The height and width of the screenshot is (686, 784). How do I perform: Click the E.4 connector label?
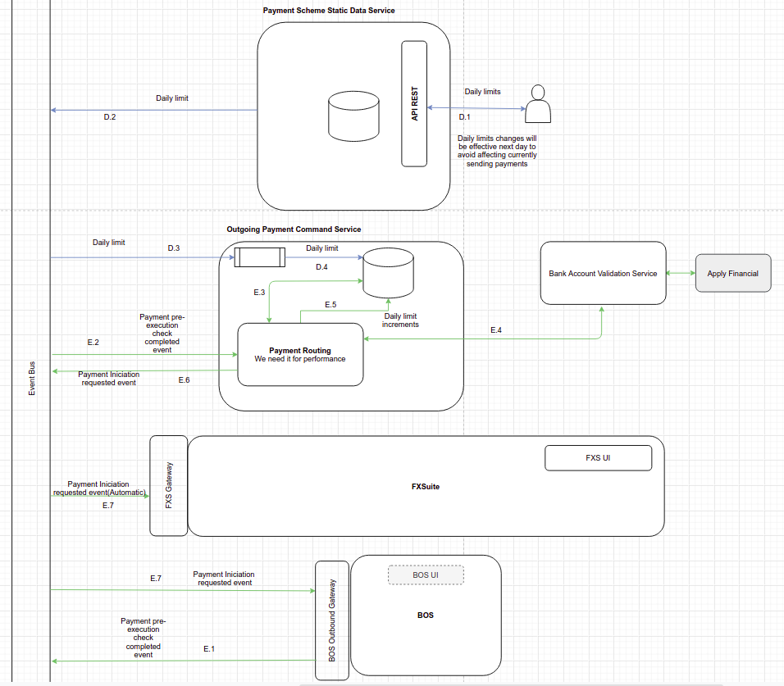coord(496,330)
